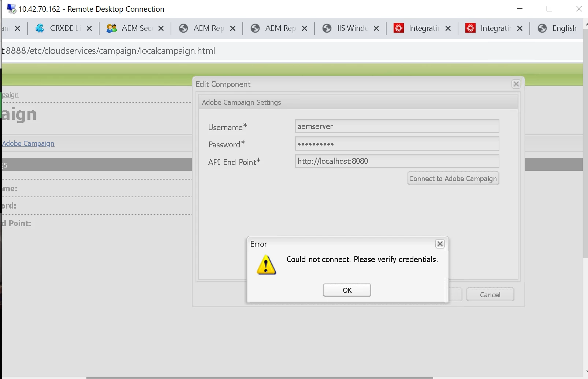
Task: Click the vertical scrollbar on the right
Action: 585,143
